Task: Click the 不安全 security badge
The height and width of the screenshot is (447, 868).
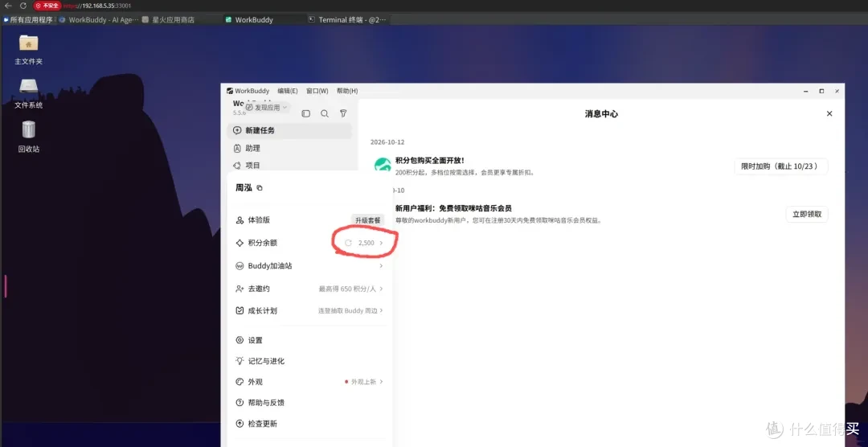Action: click(47, 6)
